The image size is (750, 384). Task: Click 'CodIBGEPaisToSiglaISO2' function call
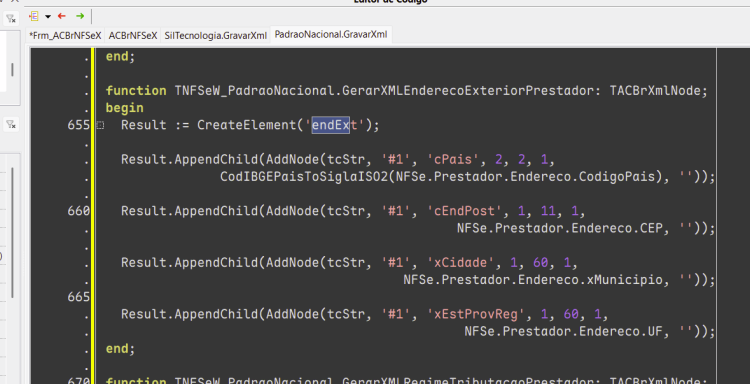click(x=304, y=177)
